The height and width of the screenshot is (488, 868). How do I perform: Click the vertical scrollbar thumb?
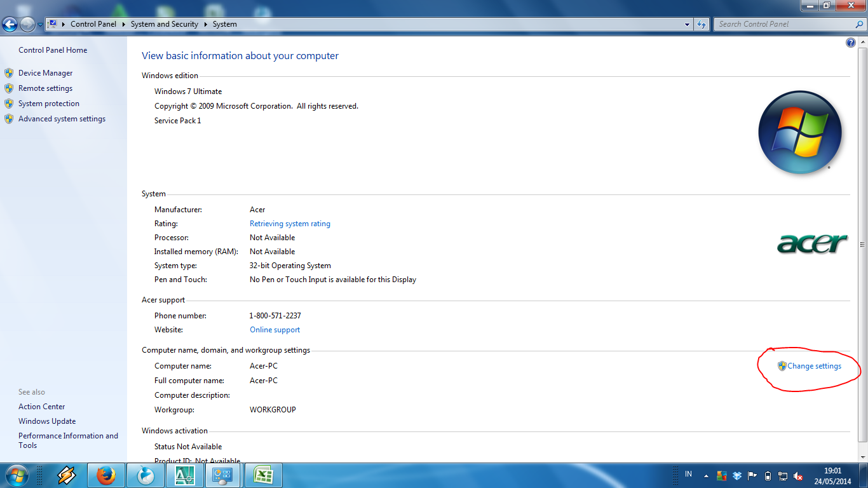(862, 244)
